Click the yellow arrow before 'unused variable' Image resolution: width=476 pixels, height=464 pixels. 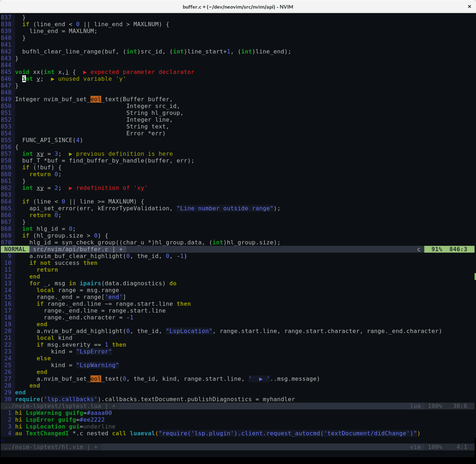point(53,79)
